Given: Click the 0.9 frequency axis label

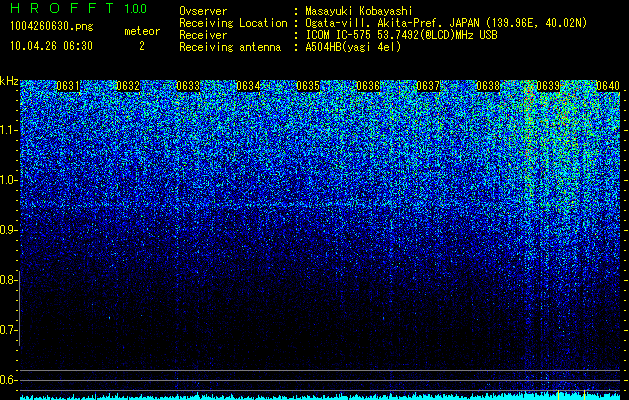Looking at the screenshot, I should pos(8,230).
